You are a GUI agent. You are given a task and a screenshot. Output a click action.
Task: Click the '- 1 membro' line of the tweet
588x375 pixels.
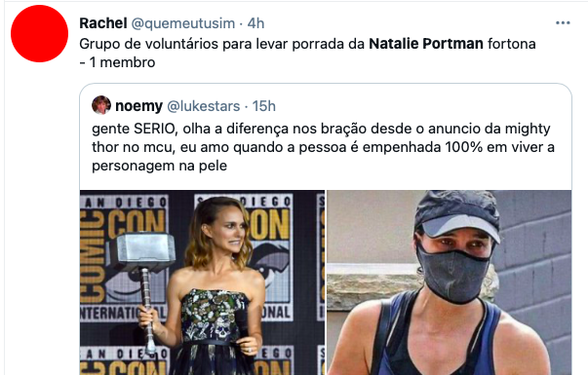click(117, 62)
